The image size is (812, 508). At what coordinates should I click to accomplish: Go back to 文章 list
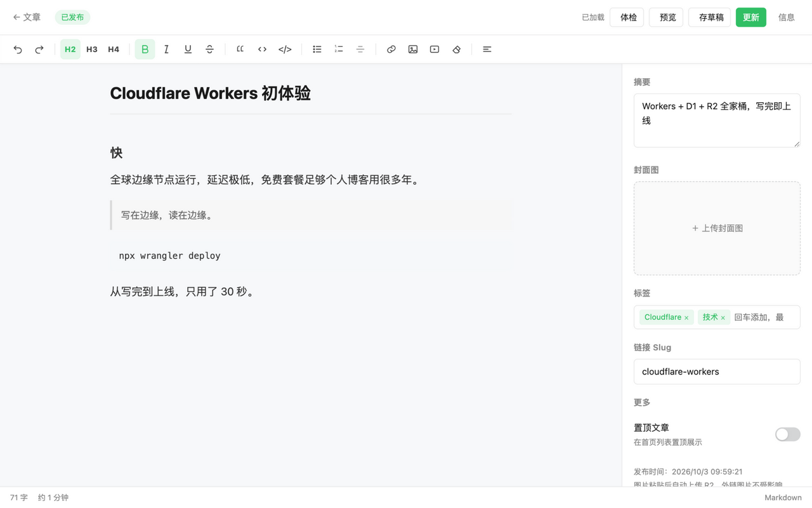(x=27, y=17)
